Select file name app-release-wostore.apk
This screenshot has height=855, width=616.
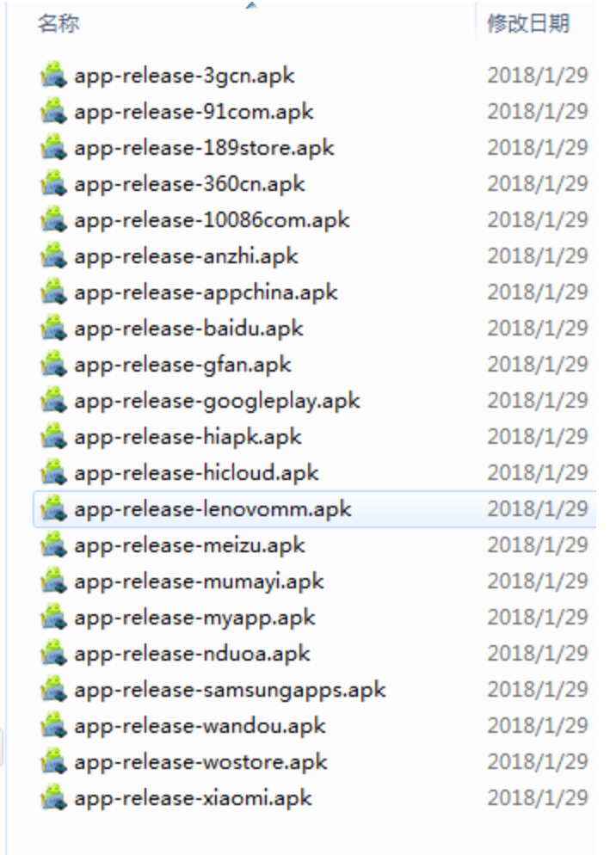[200, 763]
